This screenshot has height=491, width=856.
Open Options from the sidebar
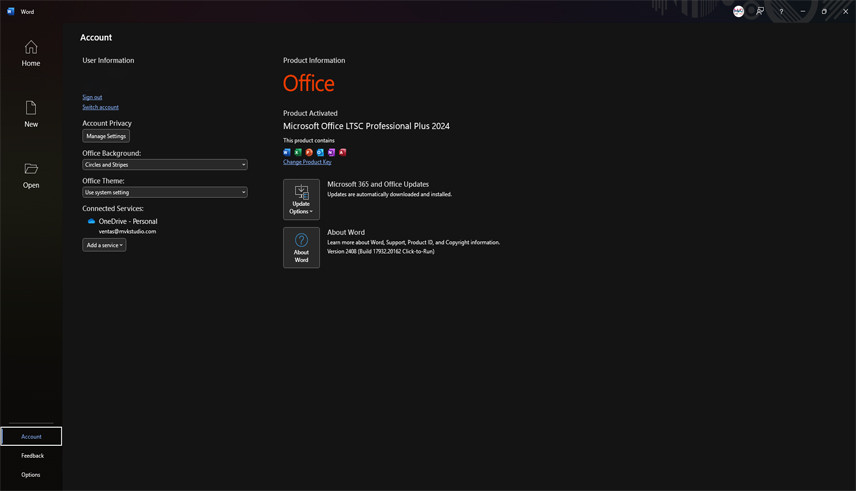tap(31, 474)
